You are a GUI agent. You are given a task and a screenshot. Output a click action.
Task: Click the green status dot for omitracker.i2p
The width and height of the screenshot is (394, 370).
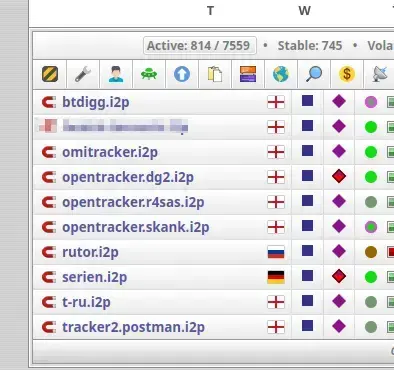tap(371, 152)
